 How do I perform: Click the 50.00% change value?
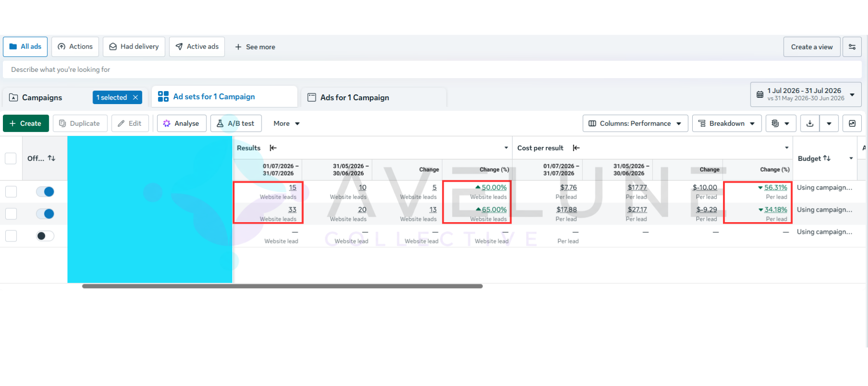tap(494, 188)
